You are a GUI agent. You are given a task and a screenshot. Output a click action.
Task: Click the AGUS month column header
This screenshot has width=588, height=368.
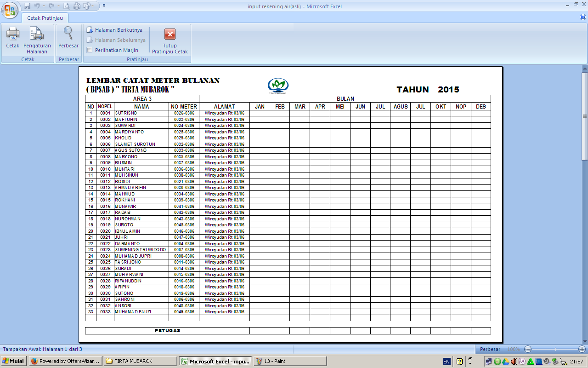click(x=401, y=107)
